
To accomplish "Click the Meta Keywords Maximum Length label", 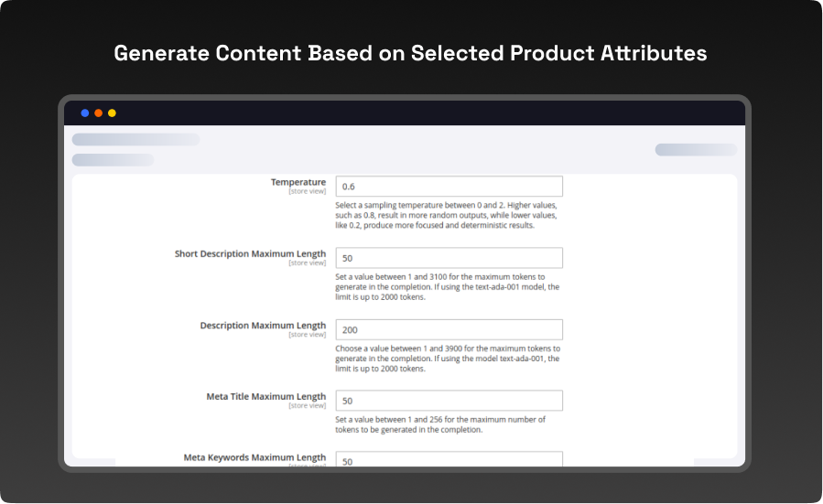I will (254, 456).
